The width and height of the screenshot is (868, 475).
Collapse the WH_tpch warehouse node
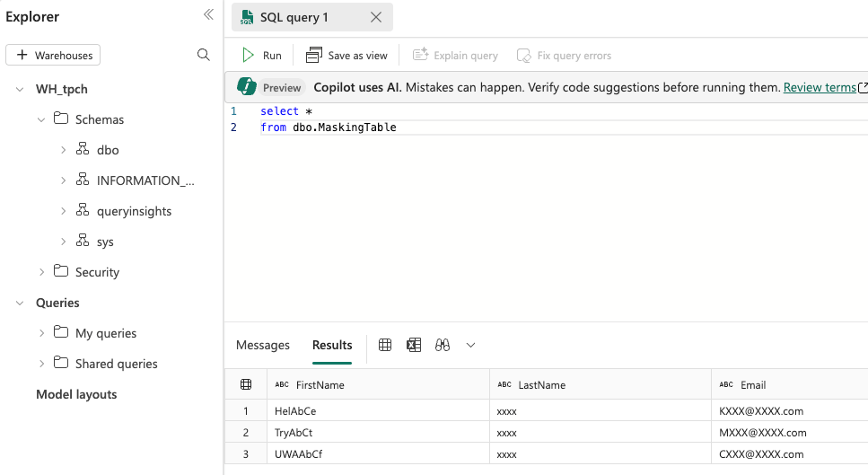point(20,89)
